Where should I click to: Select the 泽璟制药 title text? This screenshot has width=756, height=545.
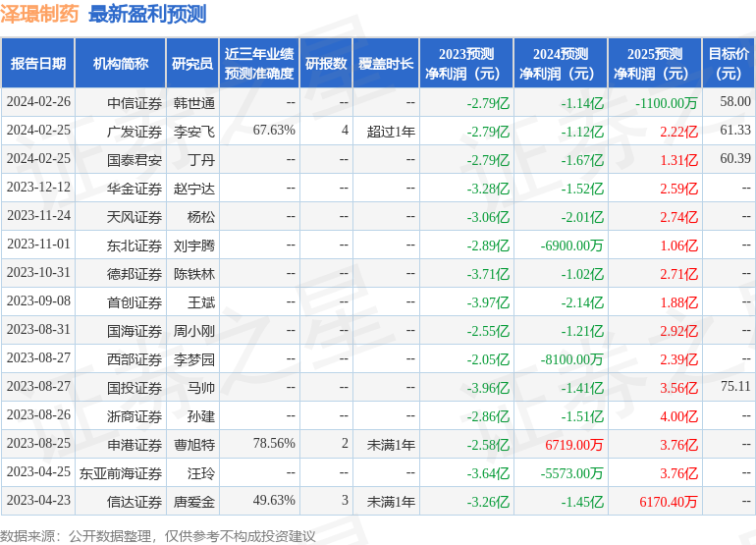(39, 14)
